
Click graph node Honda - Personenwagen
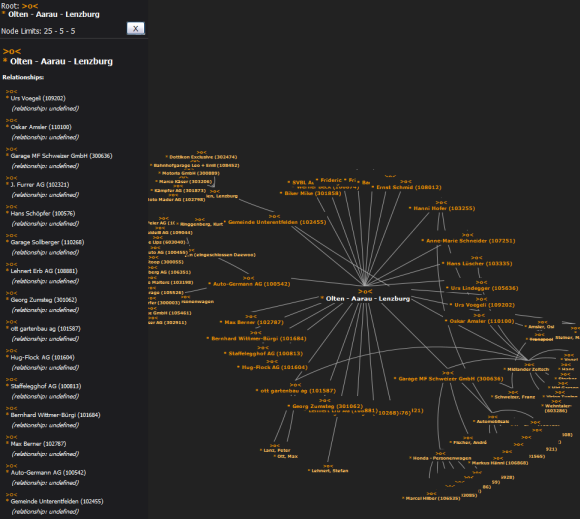tap(442, 458)
